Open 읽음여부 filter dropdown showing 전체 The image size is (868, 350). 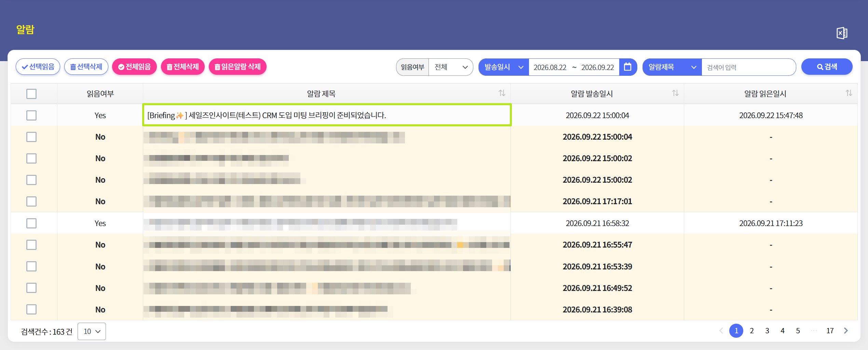pyautogui.click(x=451, y=67)
